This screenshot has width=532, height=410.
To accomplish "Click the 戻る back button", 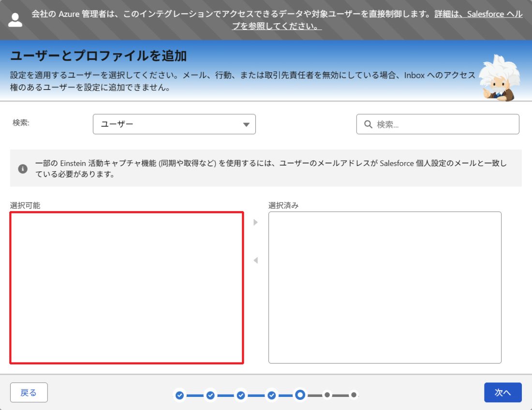I will [x=29, y=393].
